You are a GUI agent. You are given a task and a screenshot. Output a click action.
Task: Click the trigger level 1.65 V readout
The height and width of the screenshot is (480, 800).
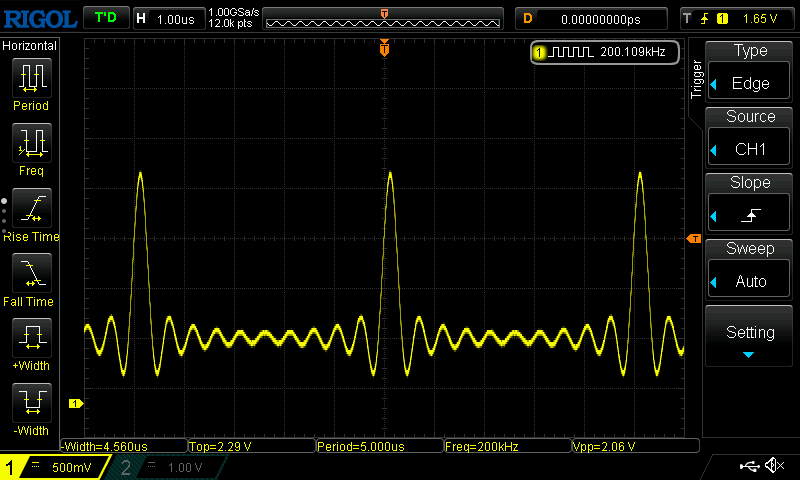[760, 19]
